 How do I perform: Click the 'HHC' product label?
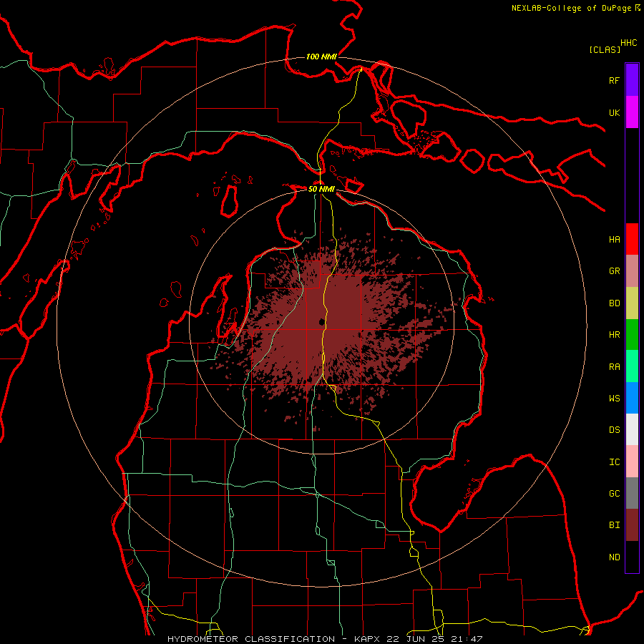(628, 43)
